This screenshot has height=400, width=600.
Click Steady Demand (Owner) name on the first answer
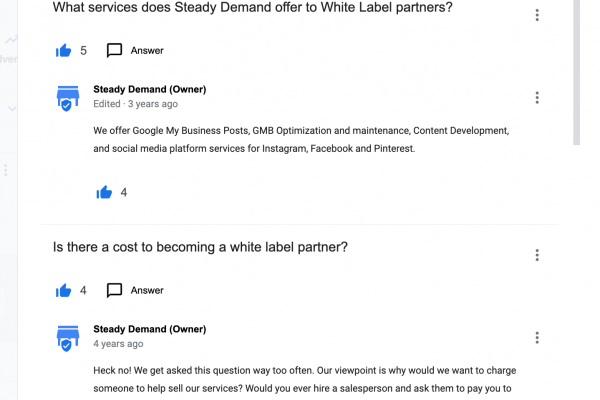[149, 89]
